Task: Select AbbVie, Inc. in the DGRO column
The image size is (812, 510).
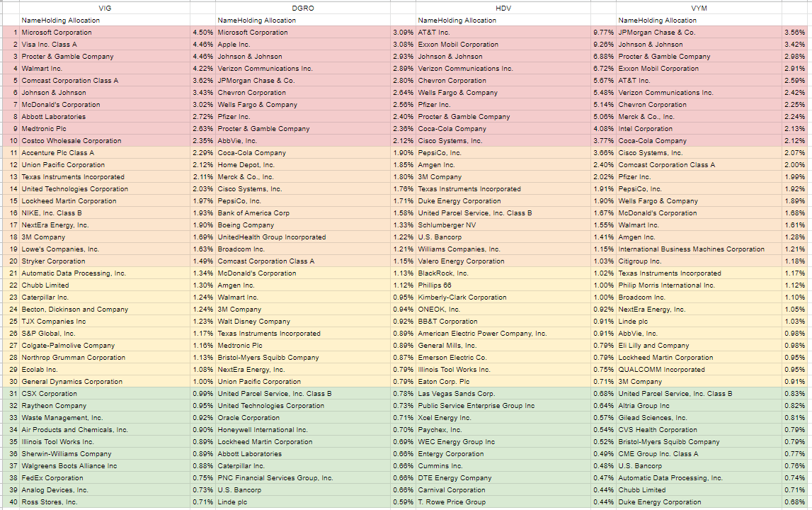Action: [302, 140]
